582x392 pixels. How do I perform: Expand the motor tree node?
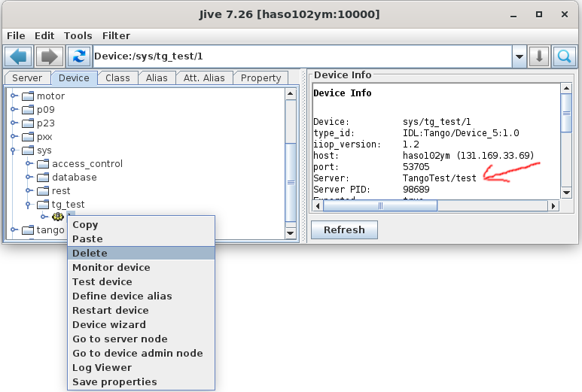14,96
